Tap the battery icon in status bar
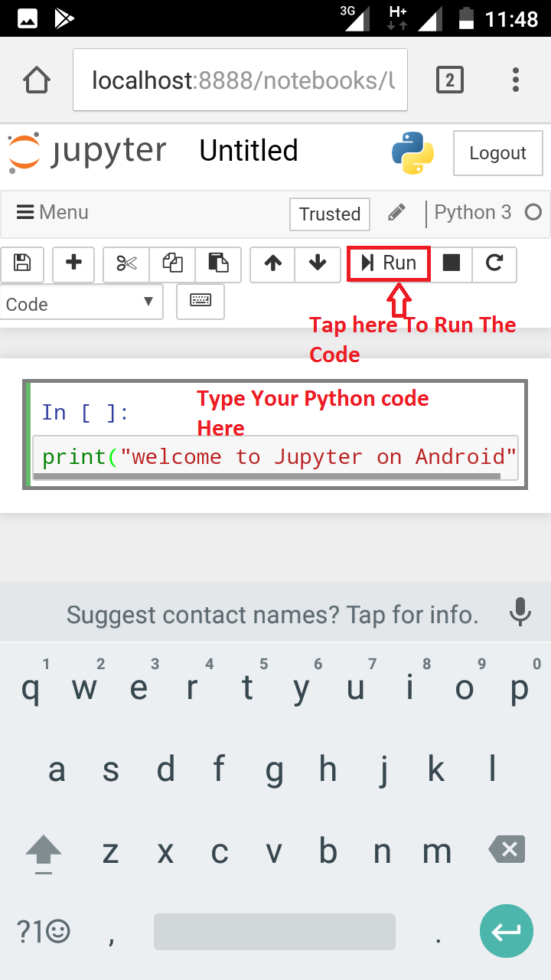Viewport: 551px width, 980px height. point(465,18)
